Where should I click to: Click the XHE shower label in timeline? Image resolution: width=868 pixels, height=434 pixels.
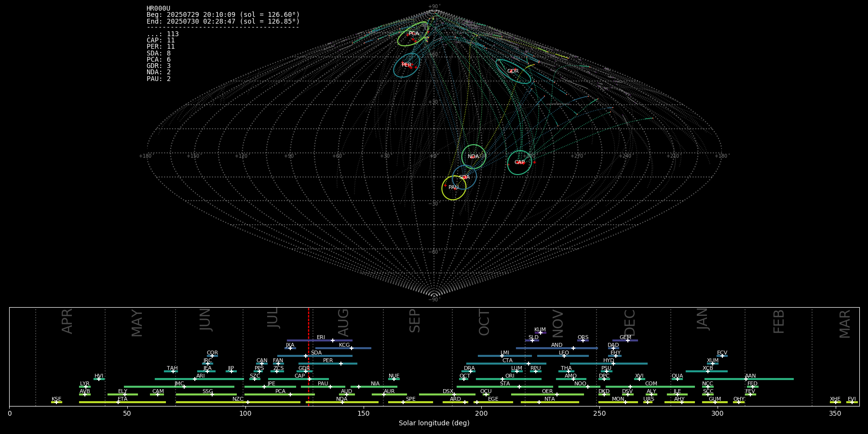click(x=835, y=399)
